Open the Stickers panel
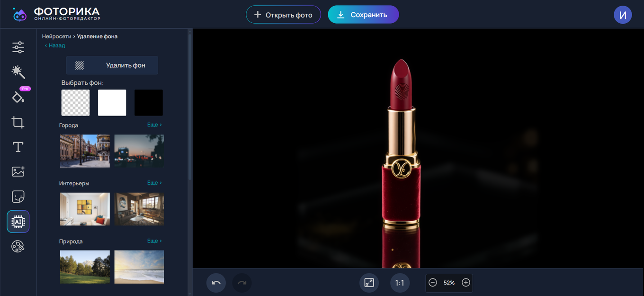Image resolution: width=644 pixels, height=296 pixels. coord(18,196)
